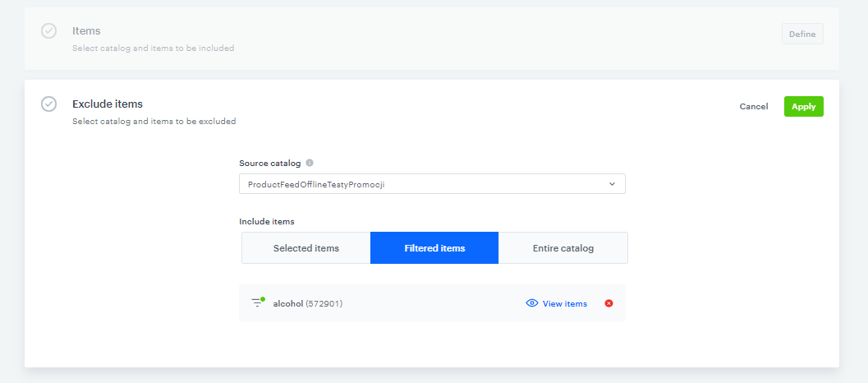Viewport: 868px width, 383px height.
Task: Click the chevron arrow in catalog selector
Action: pyautogui.click(x=612, y=184)
